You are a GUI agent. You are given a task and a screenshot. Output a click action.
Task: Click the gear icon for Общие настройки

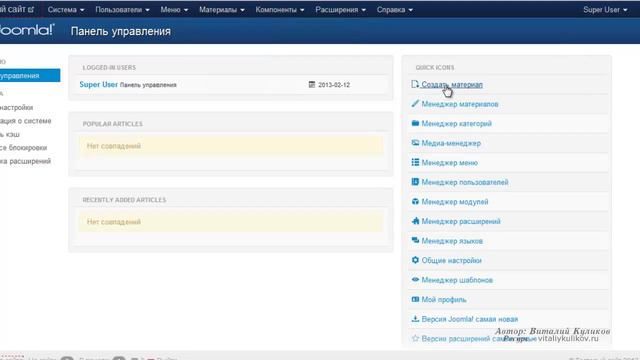coord(415,260)
